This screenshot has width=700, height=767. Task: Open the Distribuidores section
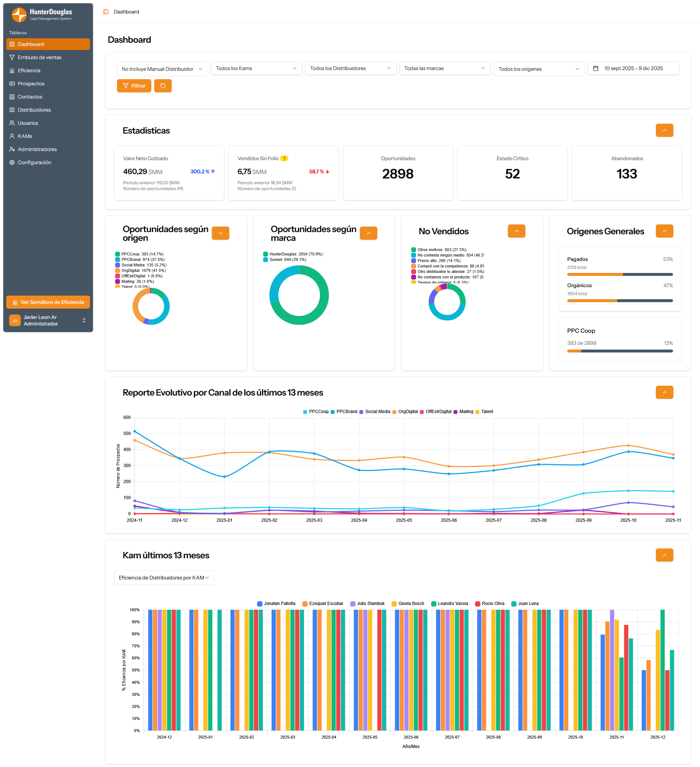point(34,109)
